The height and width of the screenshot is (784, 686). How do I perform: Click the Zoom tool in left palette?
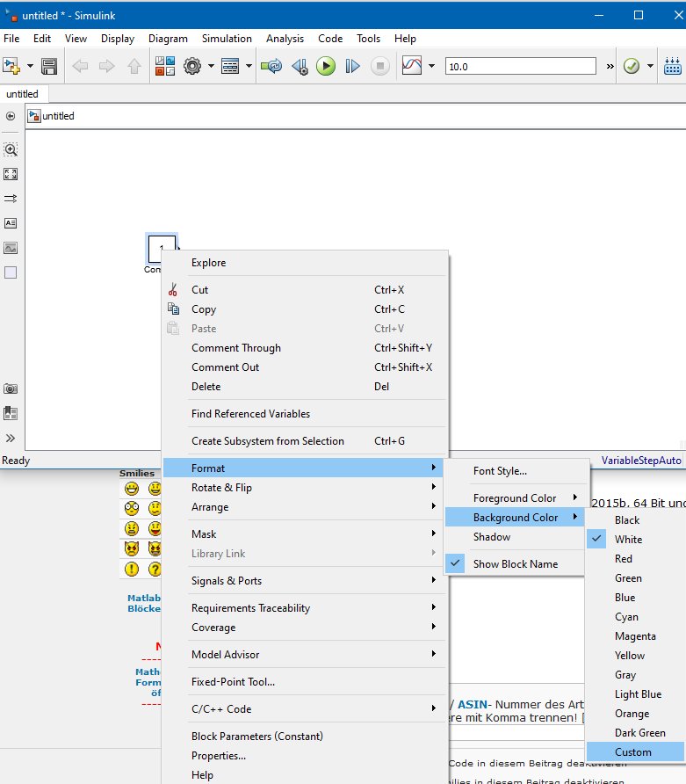(11, 149)
